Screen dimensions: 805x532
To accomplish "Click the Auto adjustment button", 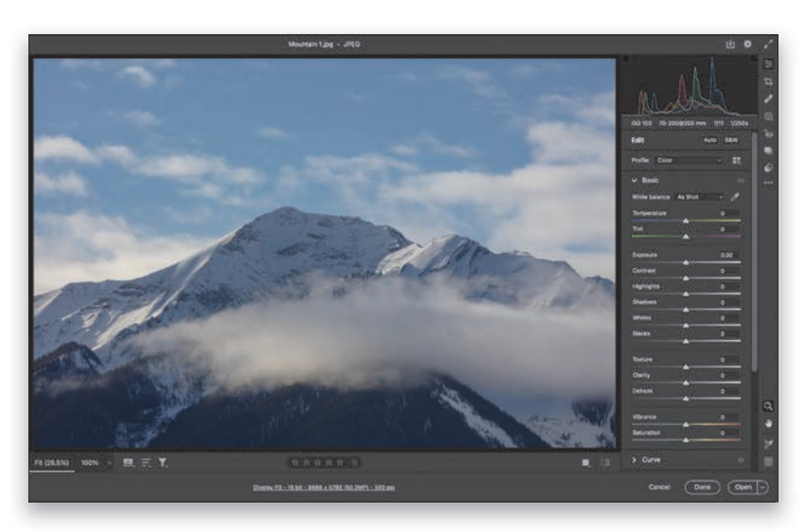I will click(709, 140).
